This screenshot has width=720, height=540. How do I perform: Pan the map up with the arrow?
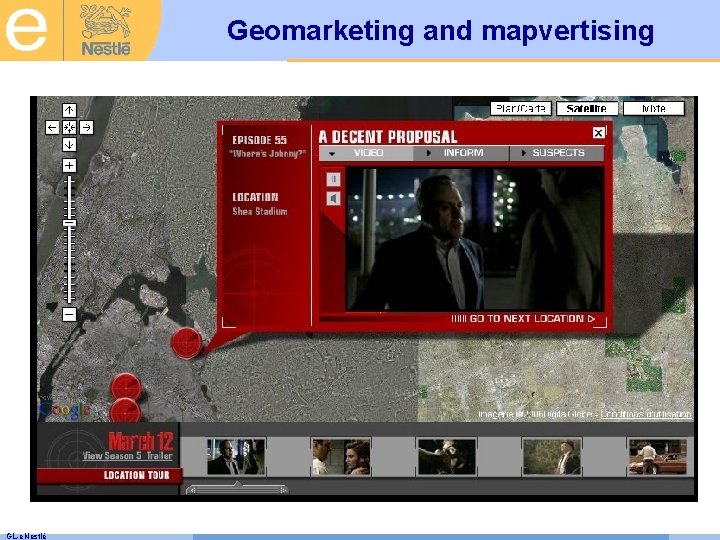coord(69,110)
